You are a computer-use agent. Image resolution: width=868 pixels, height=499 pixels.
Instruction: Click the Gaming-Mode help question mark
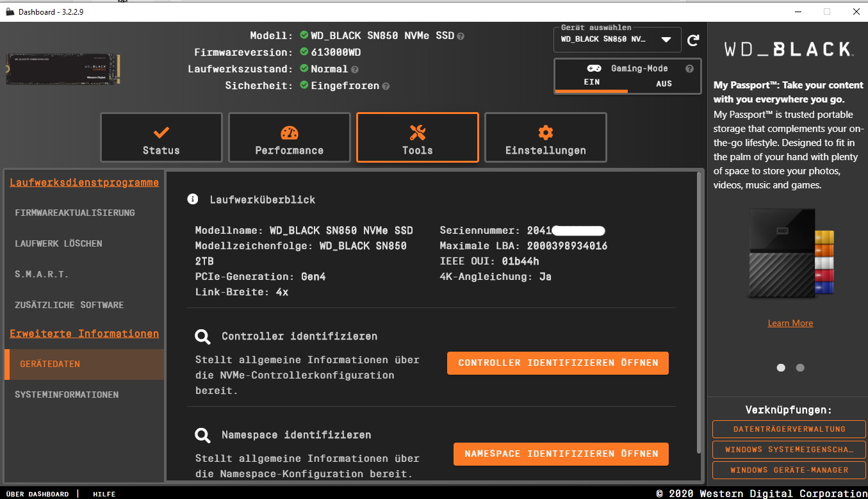(689, 69)
